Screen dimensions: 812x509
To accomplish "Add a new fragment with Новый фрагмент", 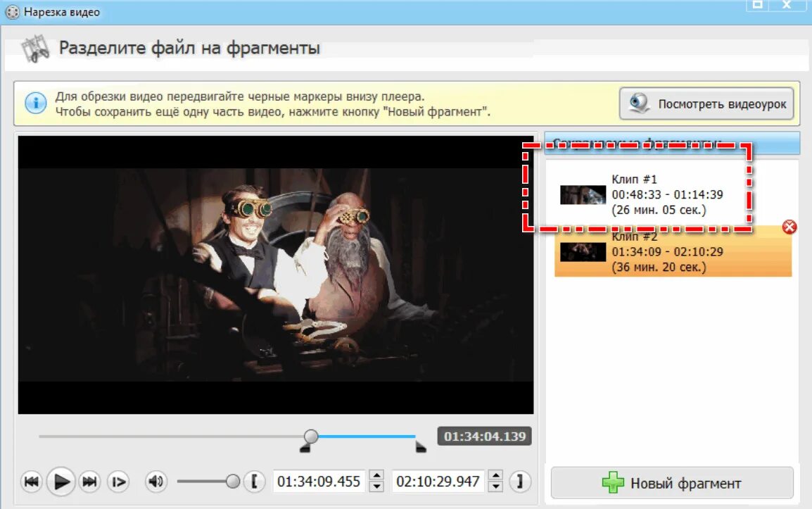I will click(x=672, y=483).
